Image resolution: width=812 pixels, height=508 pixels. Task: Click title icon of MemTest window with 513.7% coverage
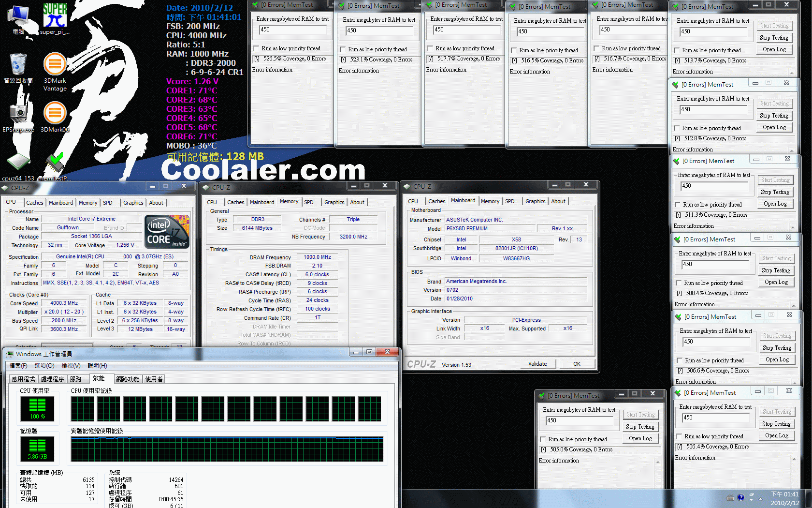pos(676,7)
